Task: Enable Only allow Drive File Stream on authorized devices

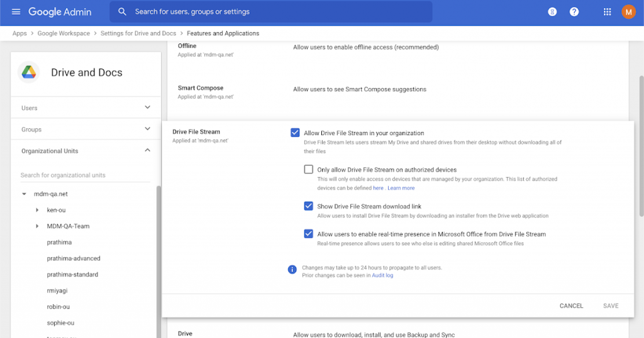Action: click(x=308, y=170)
